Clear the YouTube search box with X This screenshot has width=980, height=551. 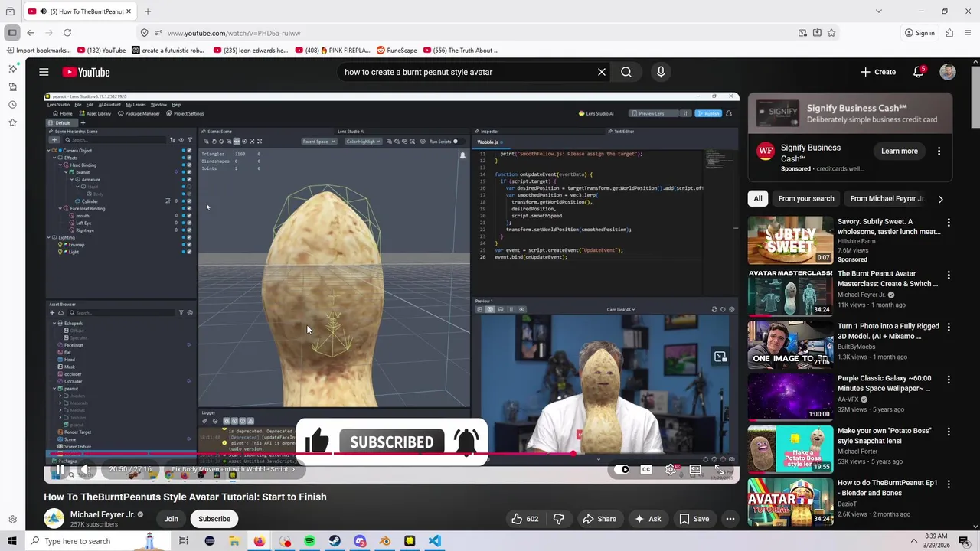pyautogui.click(x=602, y=72)
